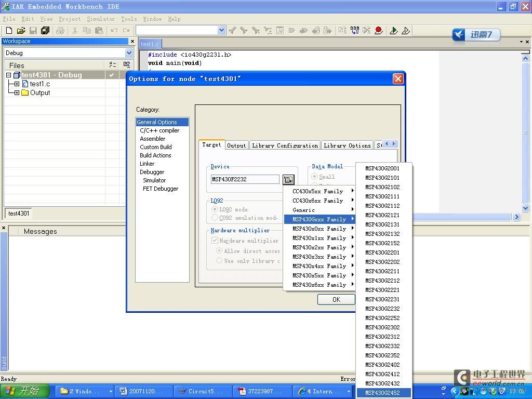532x399 pixels.
Task: Click the Make toolbar icon
Action: pos(354,31)
